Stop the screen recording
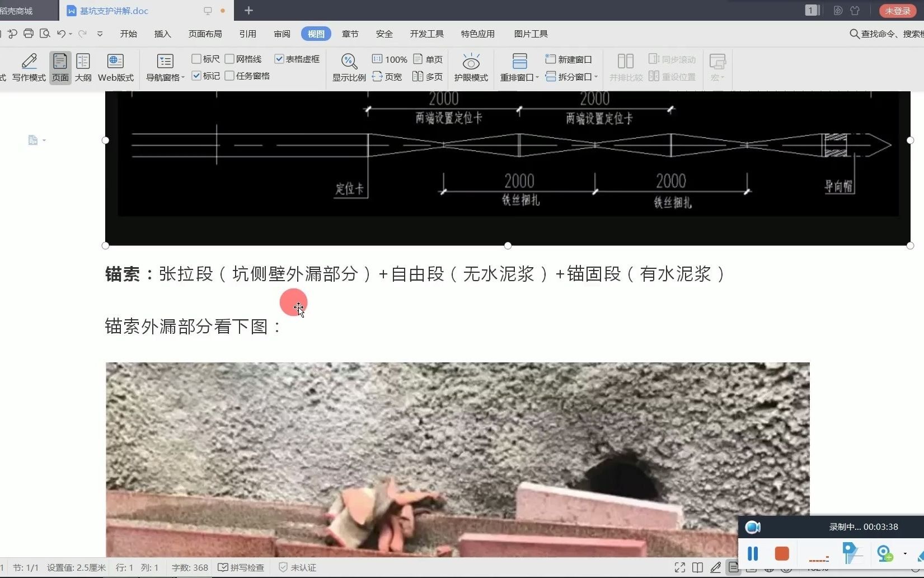The image size is (924, 578). tap(782, 554)
